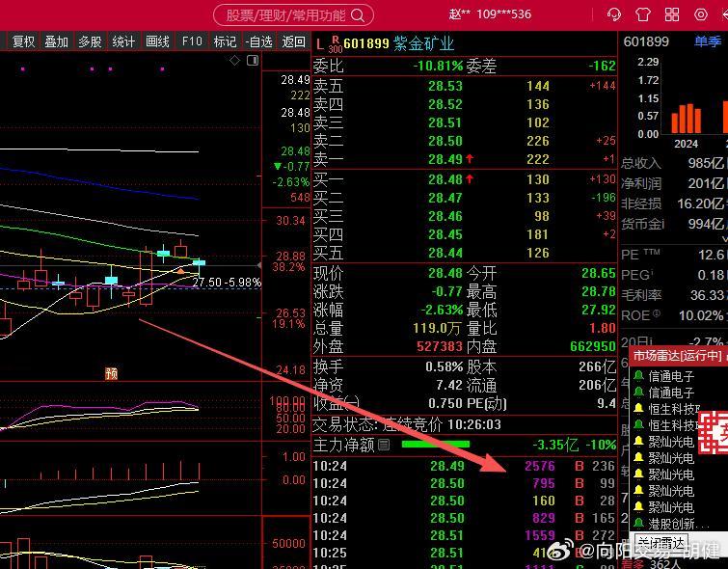Open the skin (shirt) icon
The width and height of the screenshot is (728, 569).
click(x=643, y=14)
